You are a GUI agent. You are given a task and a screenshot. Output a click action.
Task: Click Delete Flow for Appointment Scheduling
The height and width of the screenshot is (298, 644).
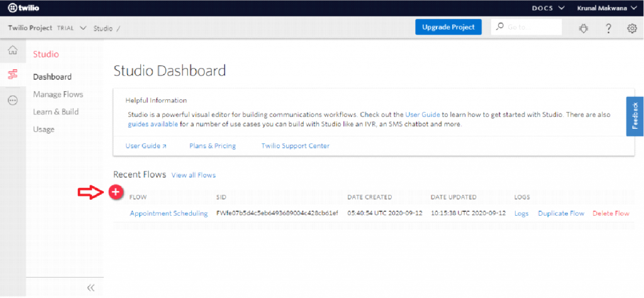click(x=611, y=214)
